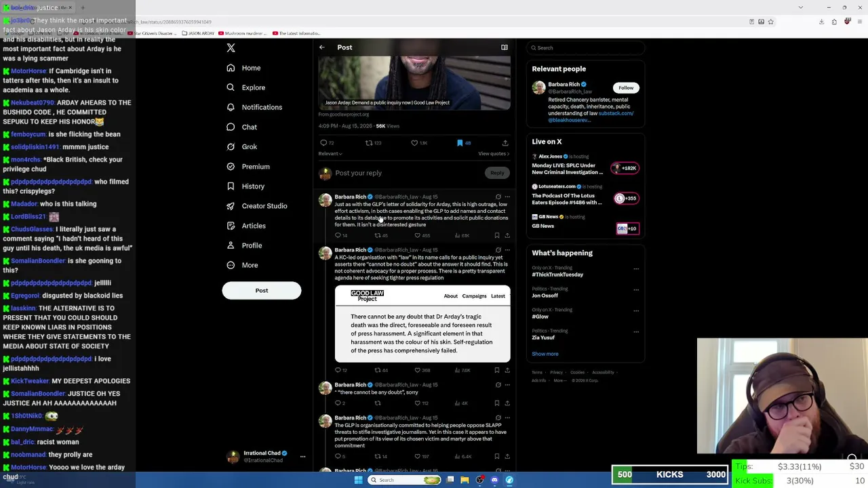Open more options for Zia Yusuf trend
This screenshot has height=488, width=868.
tap(636, 331)
